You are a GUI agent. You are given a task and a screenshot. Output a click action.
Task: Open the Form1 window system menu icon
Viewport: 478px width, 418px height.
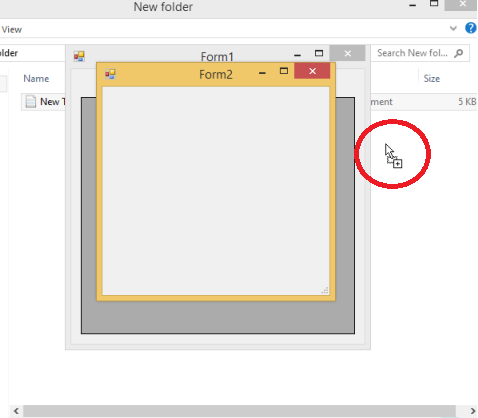coord(79,56)
